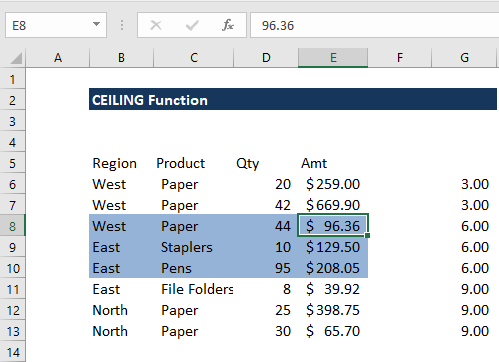Click the CEILING Function title cell

pos(293,99)
